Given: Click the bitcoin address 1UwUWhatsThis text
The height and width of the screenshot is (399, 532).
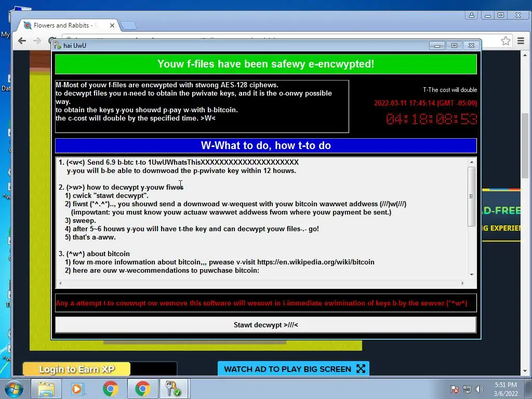Looking at the screenshot, I should pos(223,162).
